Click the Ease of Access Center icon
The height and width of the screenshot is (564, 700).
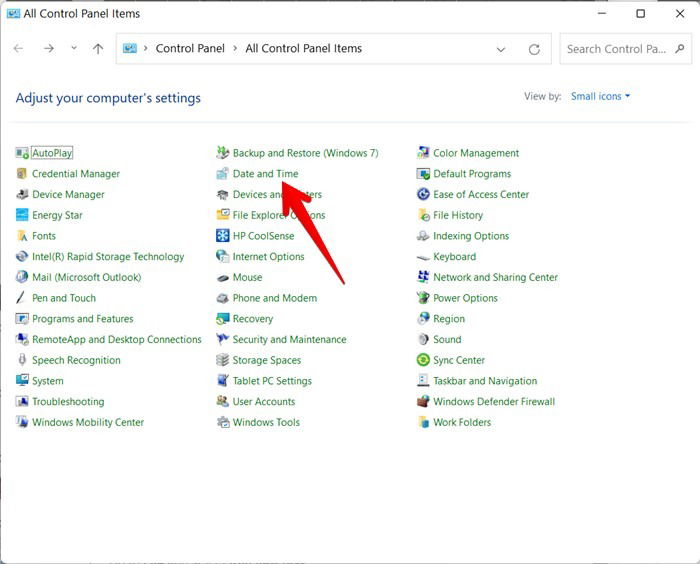pyautogui.click(x=423, y=194)
